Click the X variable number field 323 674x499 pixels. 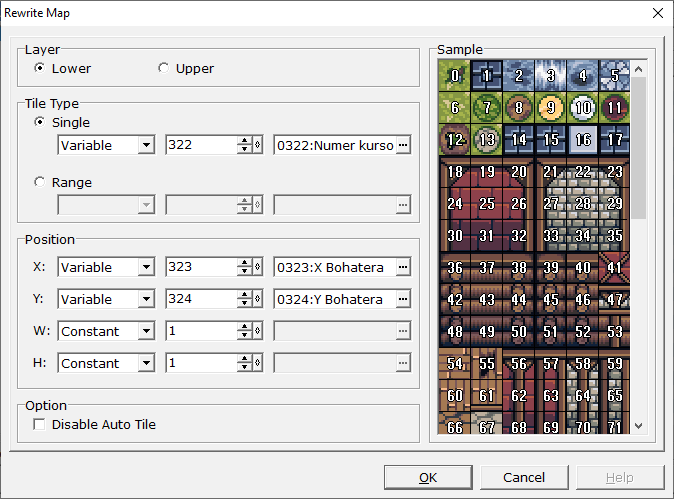(x=201, y=267)
